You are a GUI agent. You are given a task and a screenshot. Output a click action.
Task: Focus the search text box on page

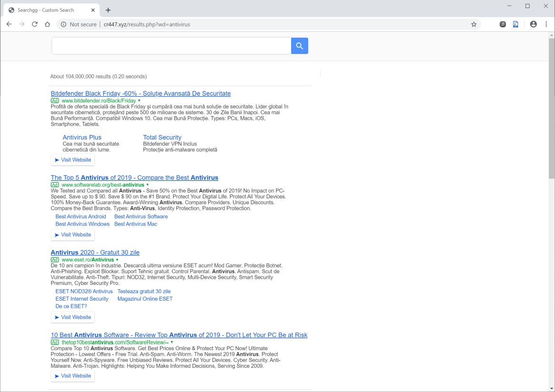pos(172,46)
